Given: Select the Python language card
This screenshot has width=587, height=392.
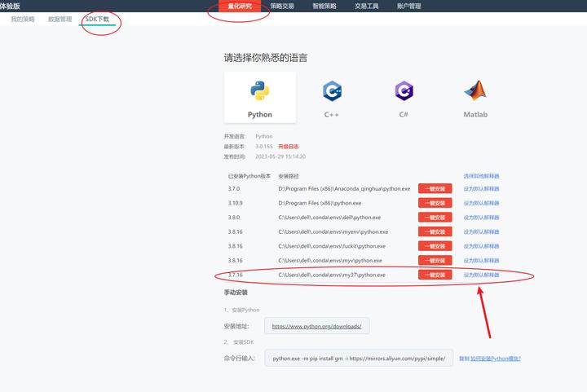Looking at the screenshot, I should [260, 97].
